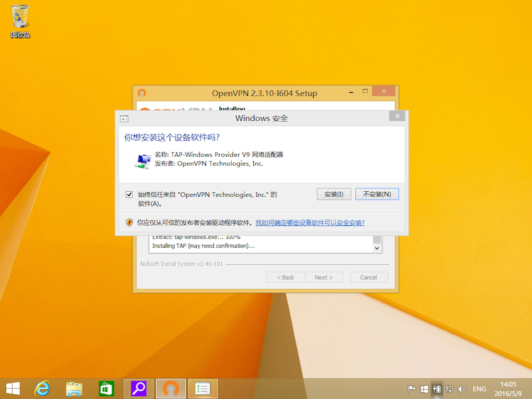Viewport: 532px width, 399px height.
Task: Click the 不安装(N) don't install button
Action: click(x=377, y=194)
